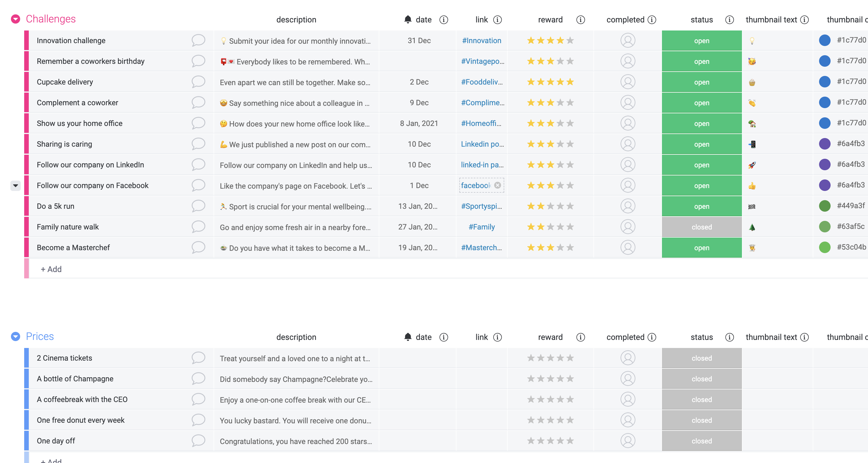
Task: Click person avatar in Sharing is caring row
Action: pos(627,144)
